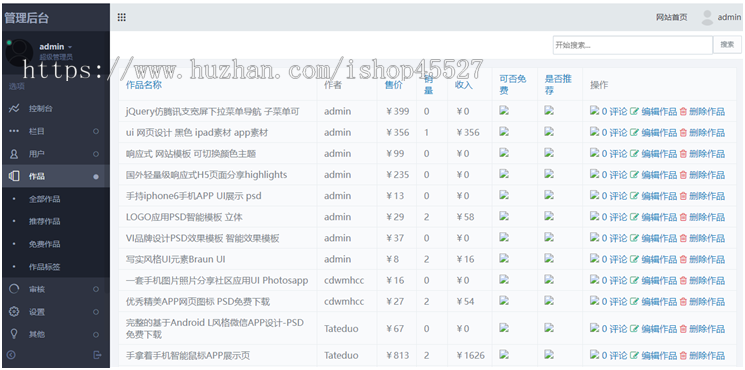Toggle 是否推荐 for 优秀精美APP网页图标 row
This screenshot has width=745, height=370.
pos(549,301)
